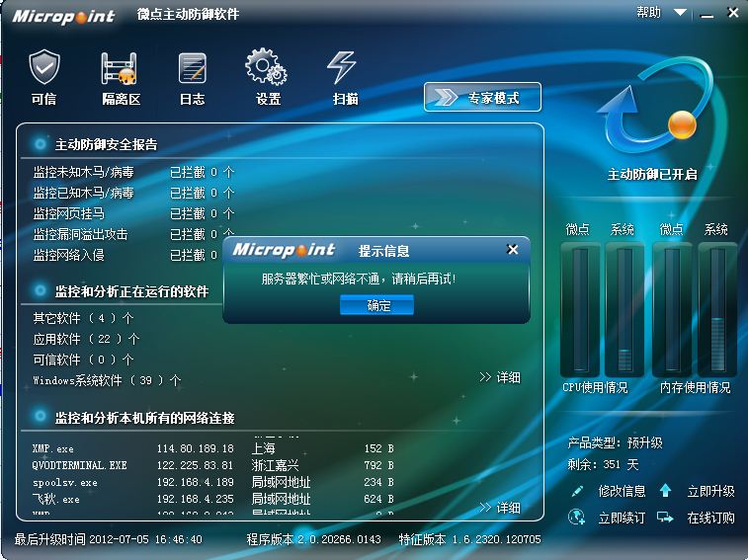Click the 修改信息 link
The height and width of the screenshot is (560, 748).
point(622,491)
